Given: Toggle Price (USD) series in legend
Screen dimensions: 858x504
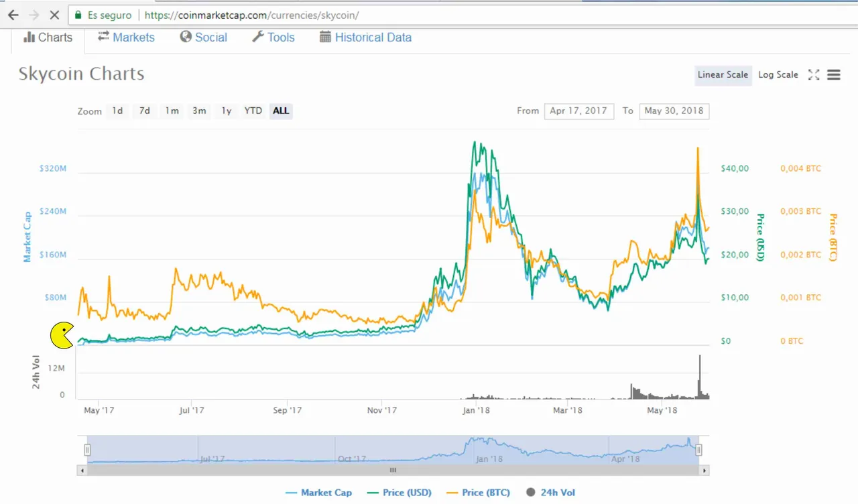Looking at the screenshot, I should (400, 493).
